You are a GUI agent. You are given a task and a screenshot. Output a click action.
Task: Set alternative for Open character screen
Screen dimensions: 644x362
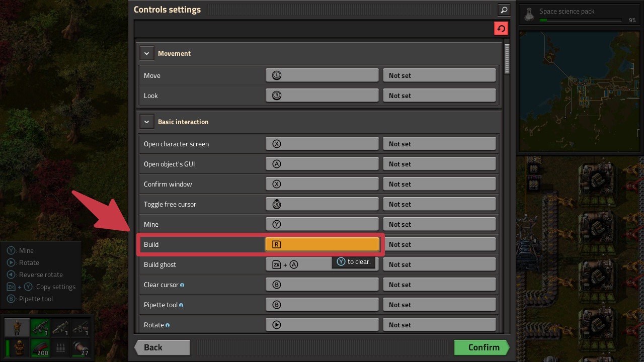pos(439,144)
